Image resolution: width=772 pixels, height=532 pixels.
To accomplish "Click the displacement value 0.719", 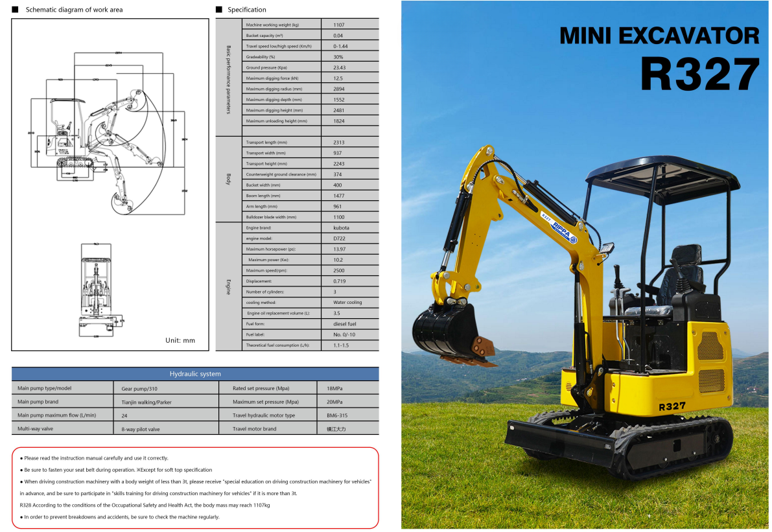I will pyautogui.click(x=339, y=281).
